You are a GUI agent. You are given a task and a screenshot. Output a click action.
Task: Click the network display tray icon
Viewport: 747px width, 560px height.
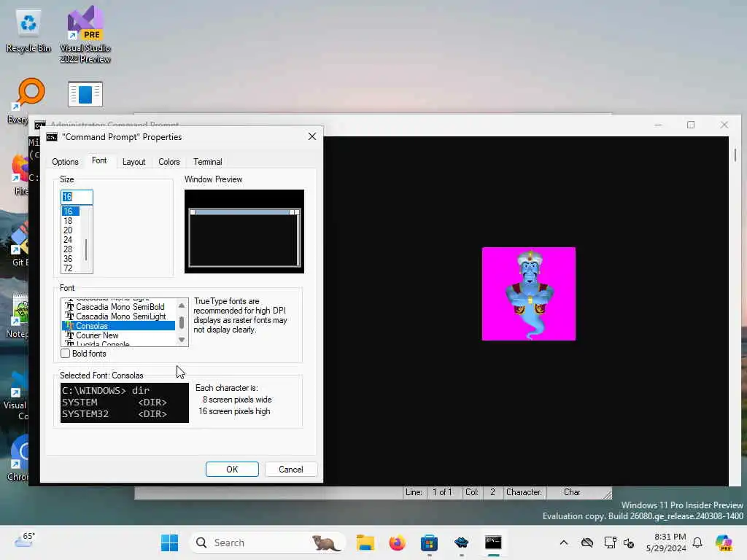click(610, 542)
